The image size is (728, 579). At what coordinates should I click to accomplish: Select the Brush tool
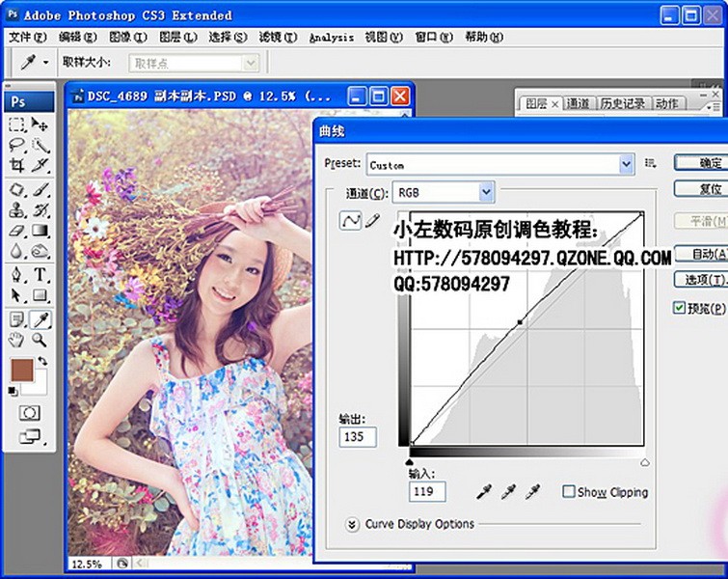tap(40, 189)
